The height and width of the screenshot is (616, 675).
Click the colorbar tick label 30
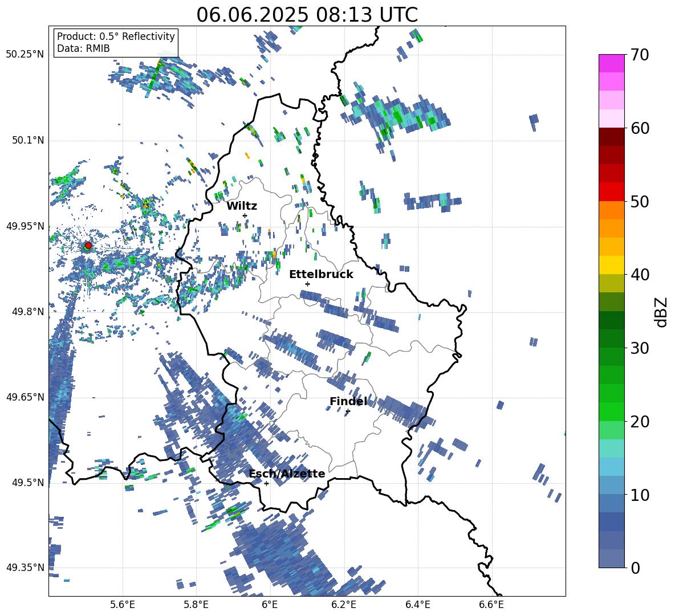[640, 348]
